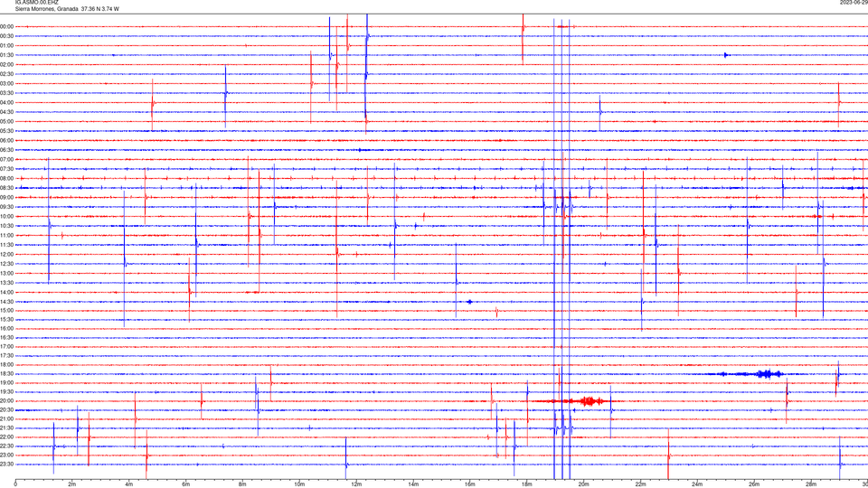Click the 12m tick on bottom axis

356,484
